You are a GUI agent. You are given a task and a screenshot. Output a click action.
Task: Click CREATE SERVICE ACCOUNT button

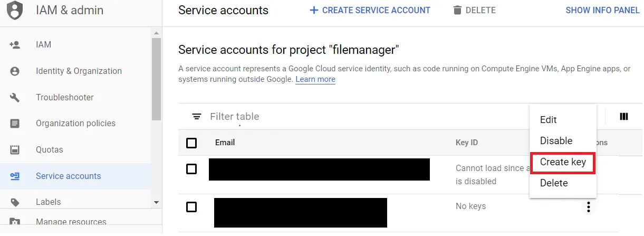[370, 10]
